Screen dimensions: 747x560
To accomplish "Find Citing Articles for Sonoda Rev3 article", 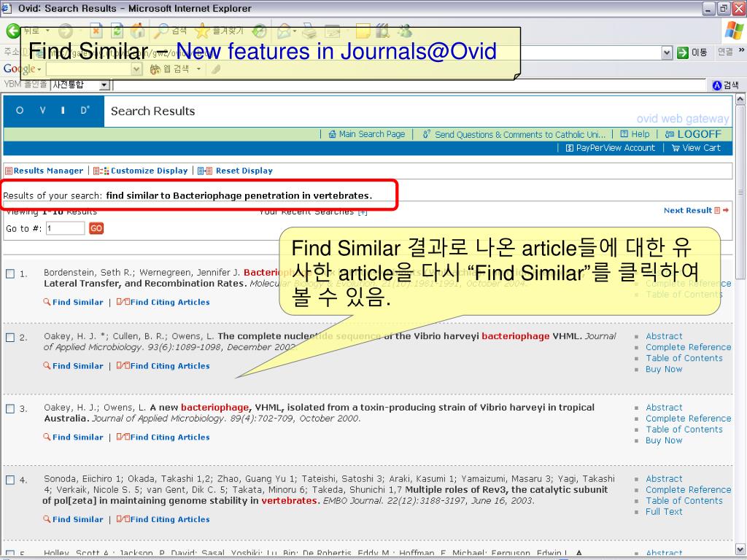I will 163,519.
